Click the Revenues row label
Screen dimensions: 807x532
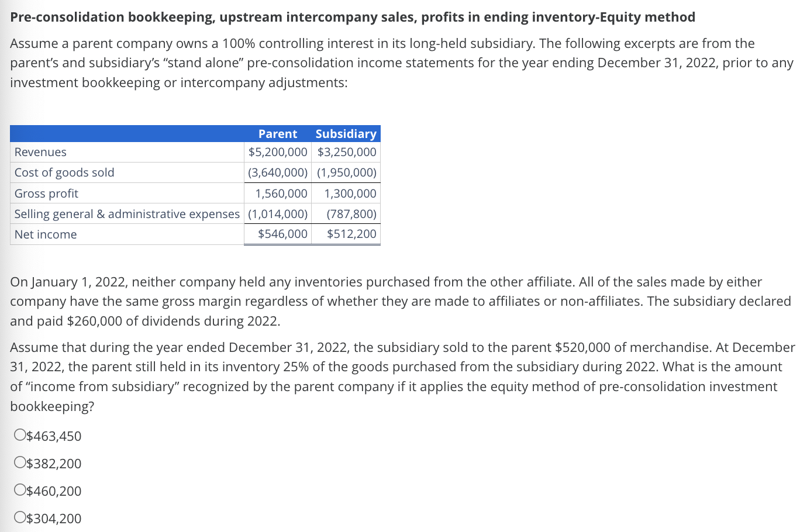[x=40, y=152]
